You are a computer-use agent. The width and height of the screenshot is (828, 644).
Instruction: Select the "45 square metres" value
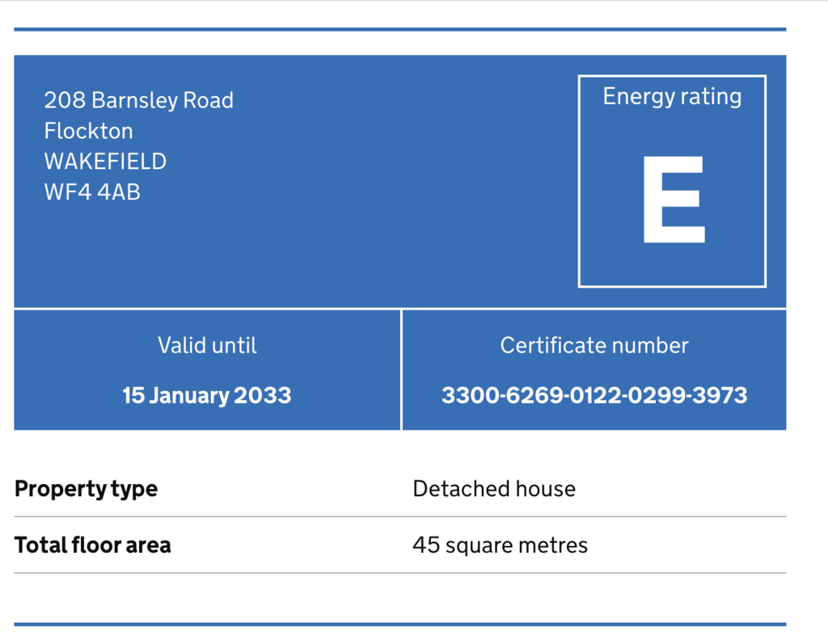(500, 545)
